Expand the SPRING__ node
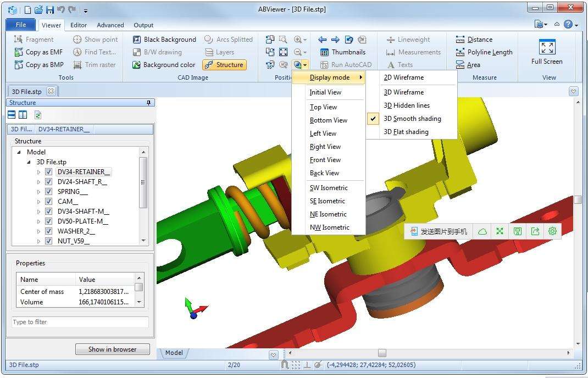588x378 pixels. pyautogui.click(x=38, y=192)
